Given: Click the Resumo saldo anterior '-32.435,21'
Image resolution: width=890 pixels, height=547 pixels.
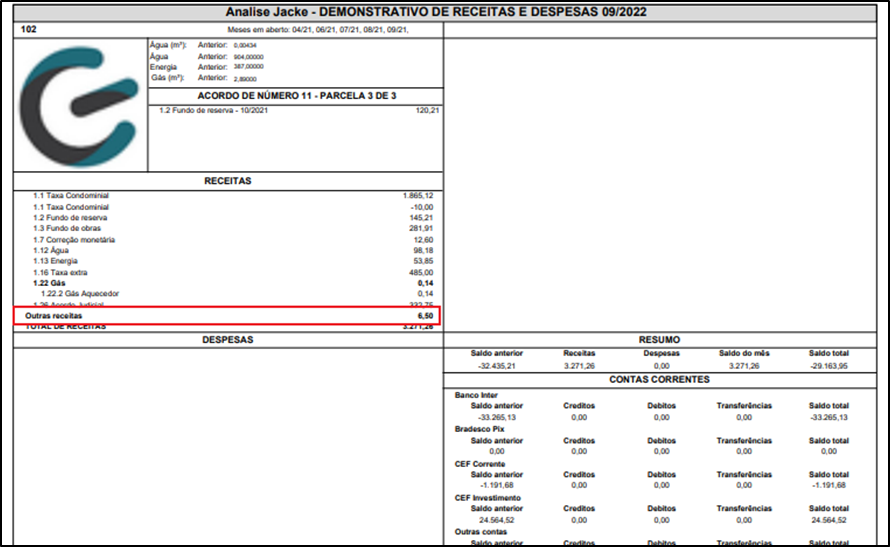Looking at the screenshot, I should point(497,366).
